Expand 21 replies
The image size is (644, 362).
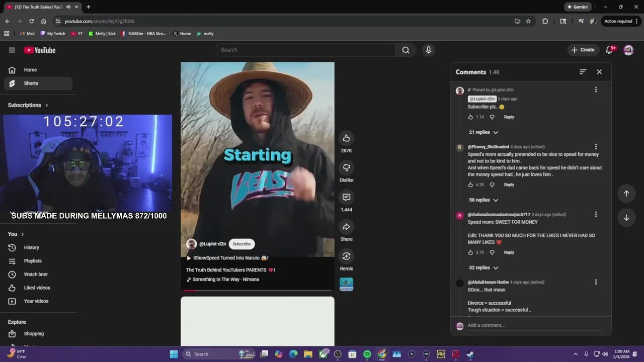pyautogui.click(x=484, y=132)
